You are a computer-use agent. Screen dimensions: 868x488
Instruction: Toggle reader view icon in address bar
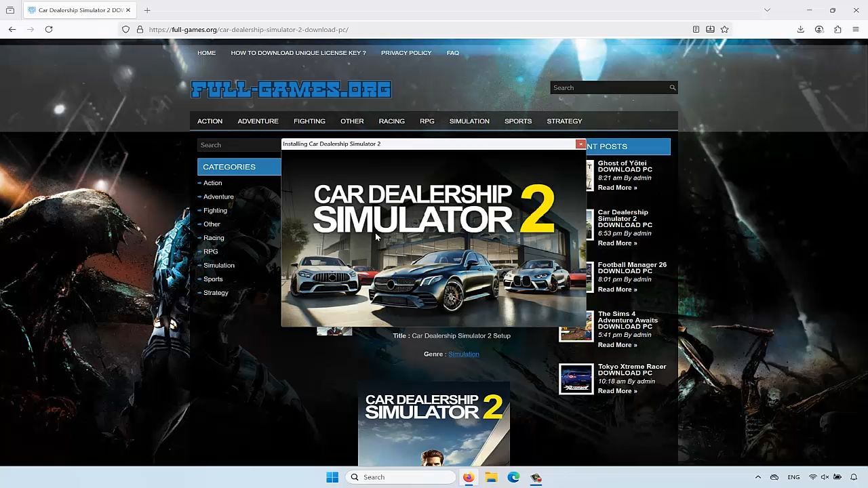coord(696,29)
